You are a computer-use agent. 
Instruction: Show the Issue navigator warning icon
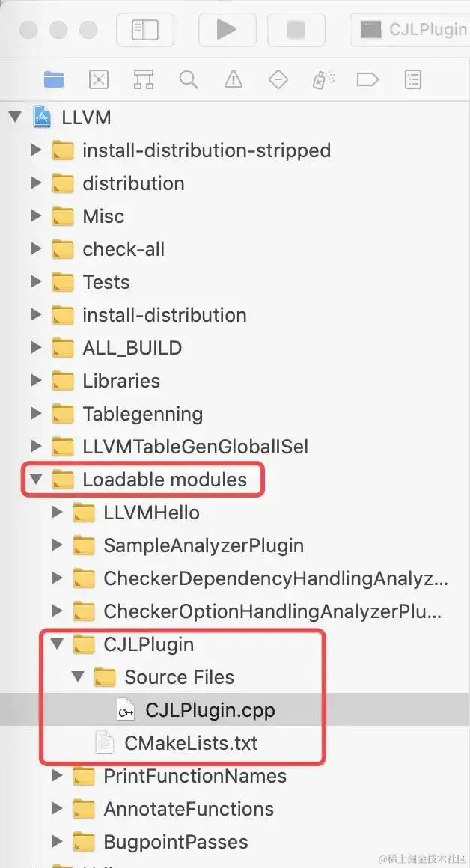pyautogui.click(x=233, y=80)
